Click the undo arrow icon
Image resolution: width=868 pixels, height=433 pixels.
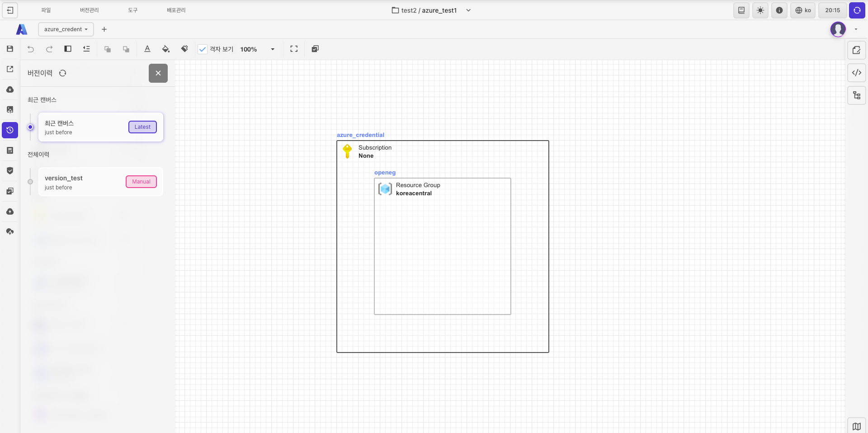click(31, 49)
